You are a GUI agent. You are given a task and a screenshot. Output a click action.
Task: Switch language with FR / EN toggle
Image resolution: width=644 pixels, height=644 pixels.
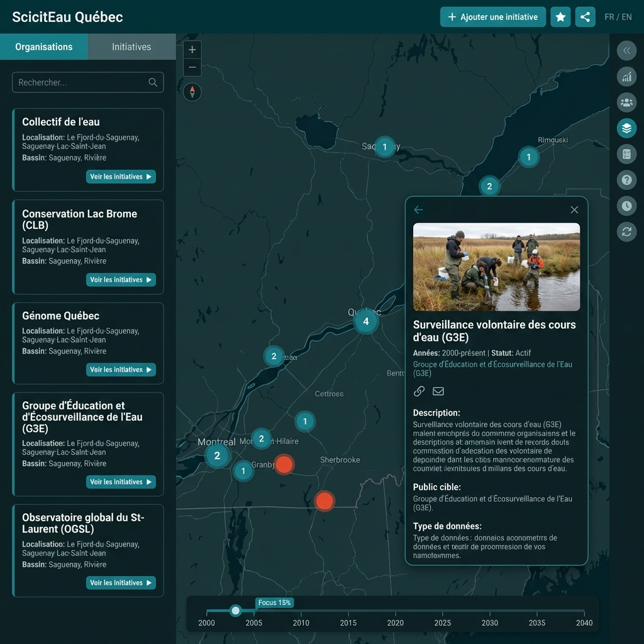[x=618, y=17]
